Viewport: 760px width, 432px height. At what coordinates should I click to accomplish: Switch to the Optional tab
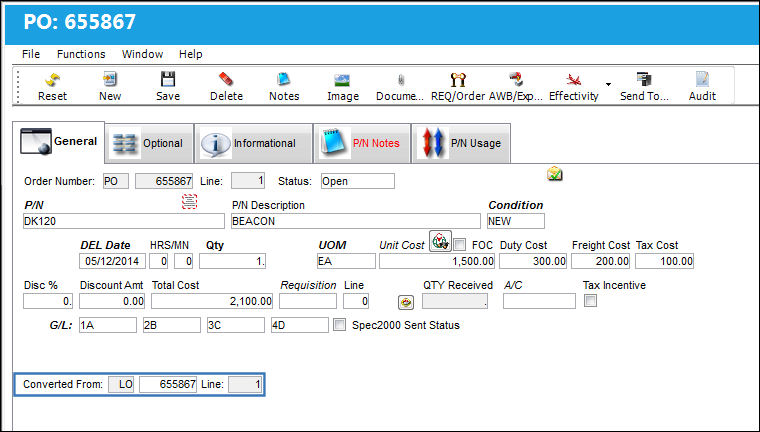149,143
